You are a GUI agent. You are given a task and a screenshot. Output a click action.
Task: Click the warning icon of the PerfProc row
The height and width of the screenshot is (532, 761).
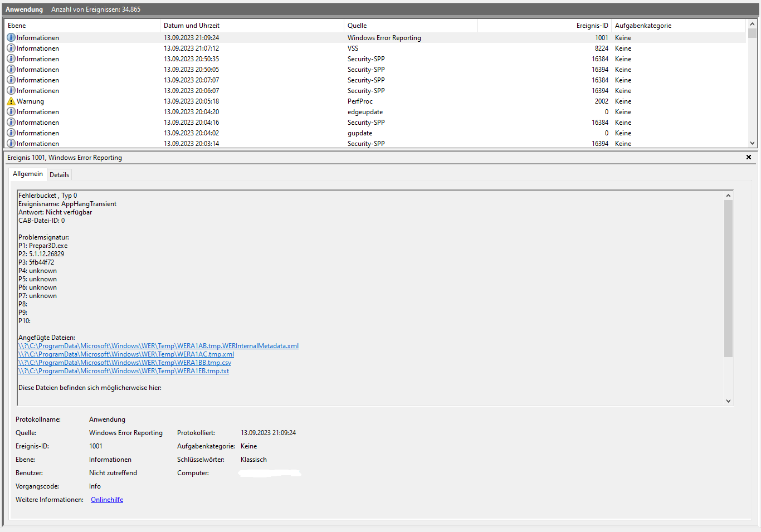click(x=11, y=101)
